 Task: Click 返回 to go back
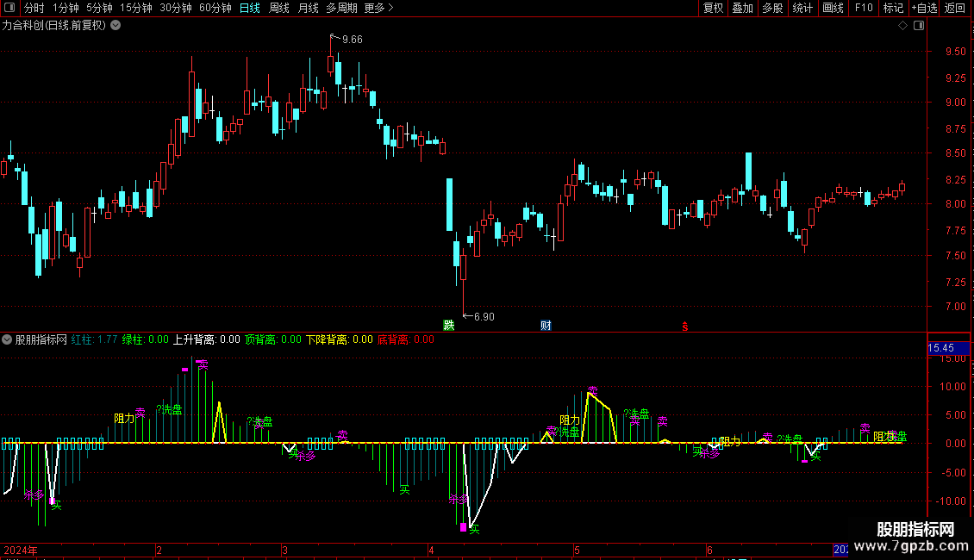coord(955,8)
